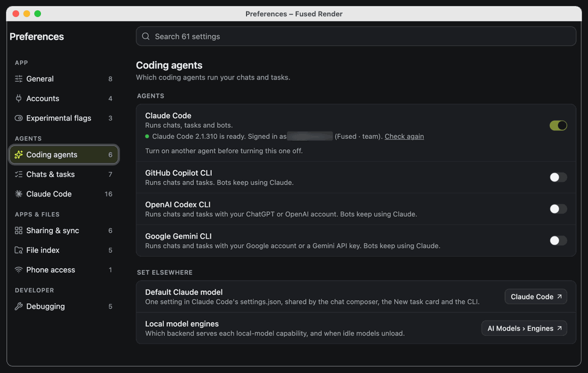Select Coding agents in the sidebar

click(x=64, y=155)
